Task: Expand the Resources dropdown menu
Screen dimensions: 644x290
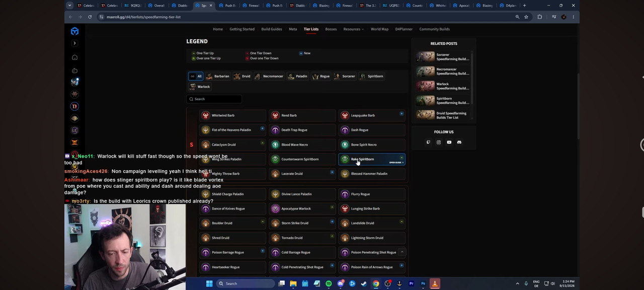Action: coord(353,29)
